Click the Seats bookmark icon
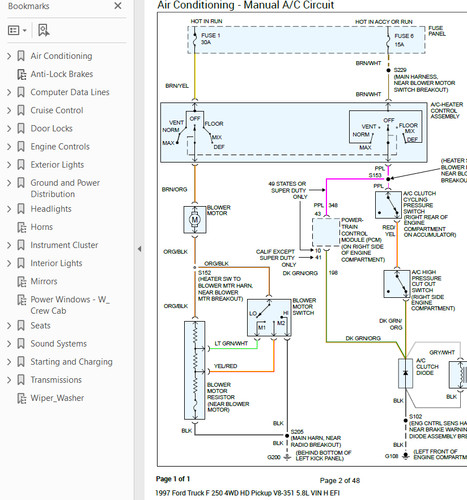The width and height of the screenshot is (467, 500). (x=21, y=326)
